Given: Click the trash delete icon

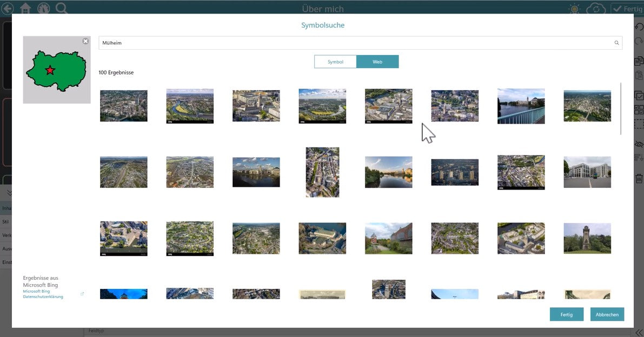Looking at the screenshot, I should pyautogui.click(x=639, y=178).
